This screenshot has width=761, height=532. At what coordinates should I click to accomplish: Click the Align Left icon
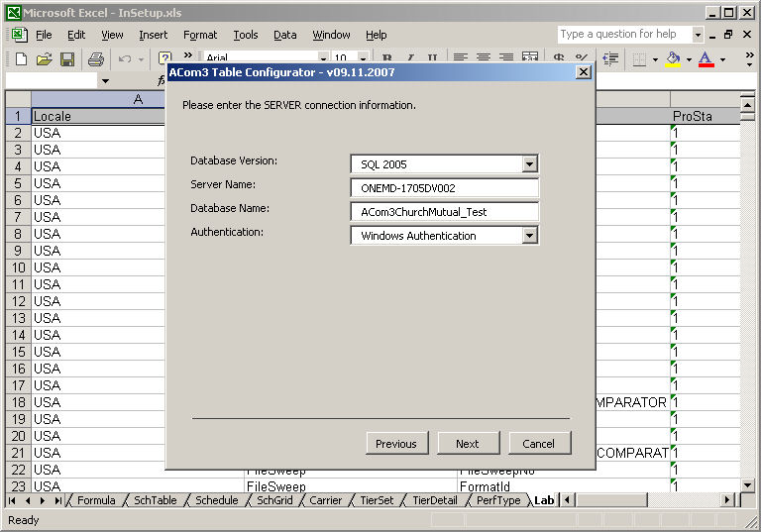point(460,57)
